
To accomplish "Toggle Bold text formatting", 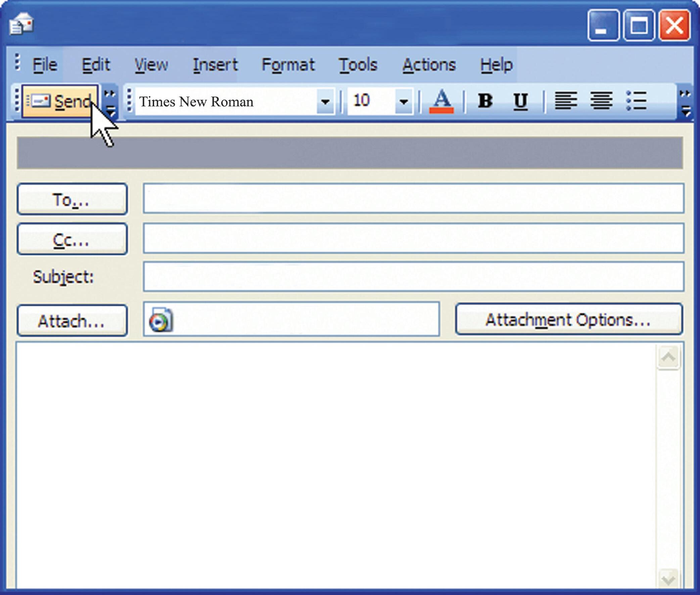I will pos(485,100).
